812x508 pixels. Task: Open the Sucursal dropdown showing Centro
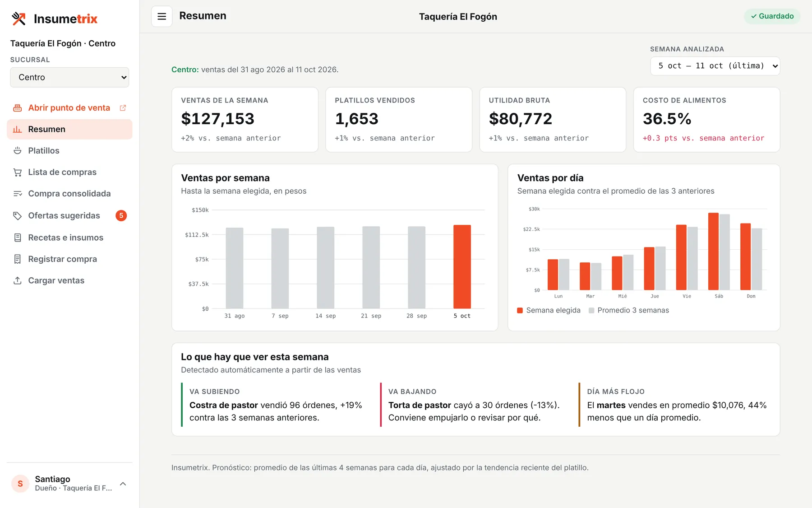[x=69, y=77]
